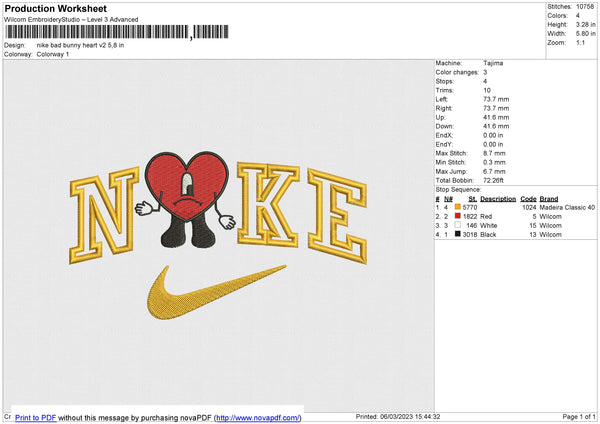Click the Stitches value 10758

click(585, 7)
